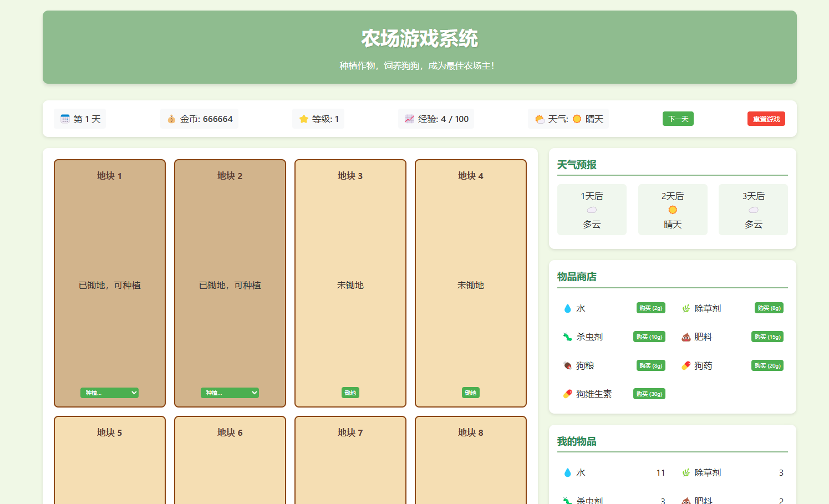
Task: Click the water droplet icon in the shop
Action: (x=567, y=308)
